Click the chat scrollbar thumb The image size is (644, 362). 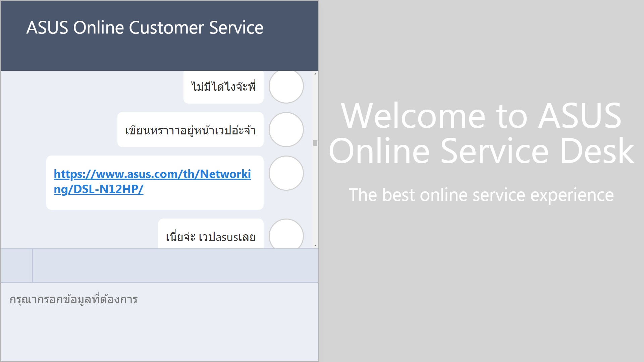click(315, 143)
